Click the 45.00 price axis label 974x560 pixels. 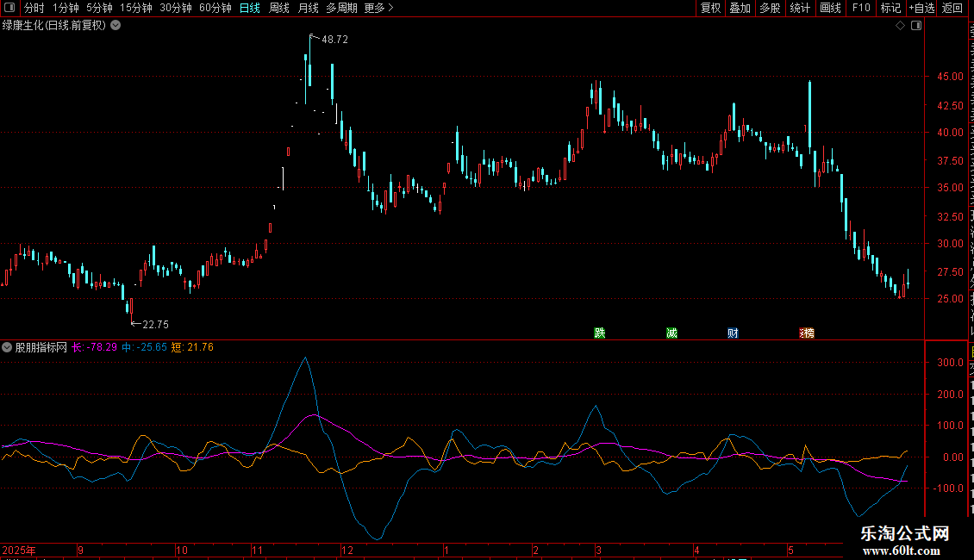[951, 77]
